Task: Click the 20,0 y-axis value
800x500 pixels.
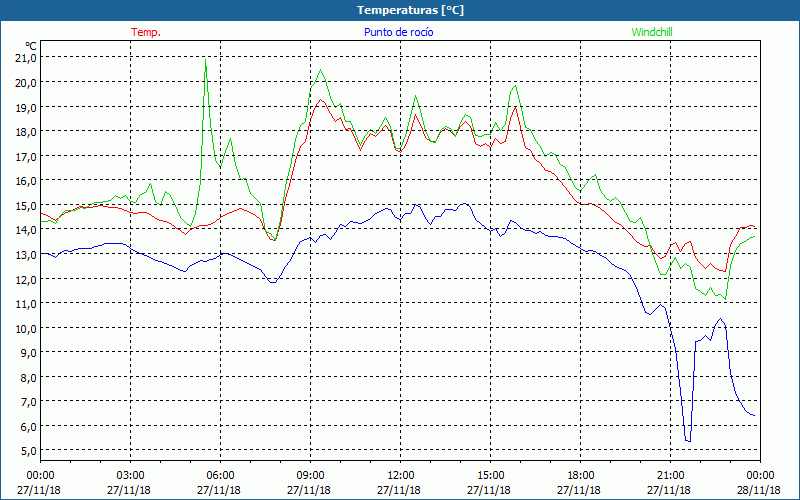Action: (x=26, y=83)
